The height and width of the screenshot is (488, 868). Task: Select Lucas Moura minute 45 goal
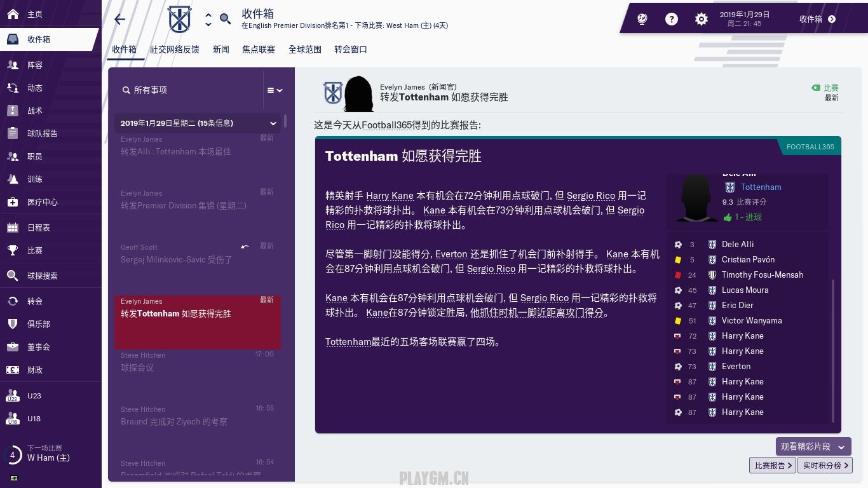click(749, 290)
